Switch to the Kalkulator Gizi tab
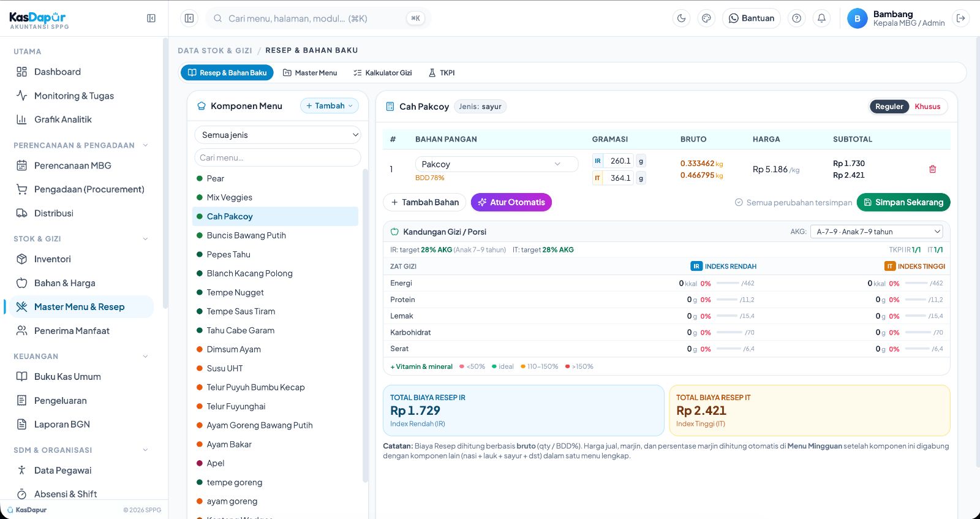Screen dimensions: 980x519 (x=382, y=73)
